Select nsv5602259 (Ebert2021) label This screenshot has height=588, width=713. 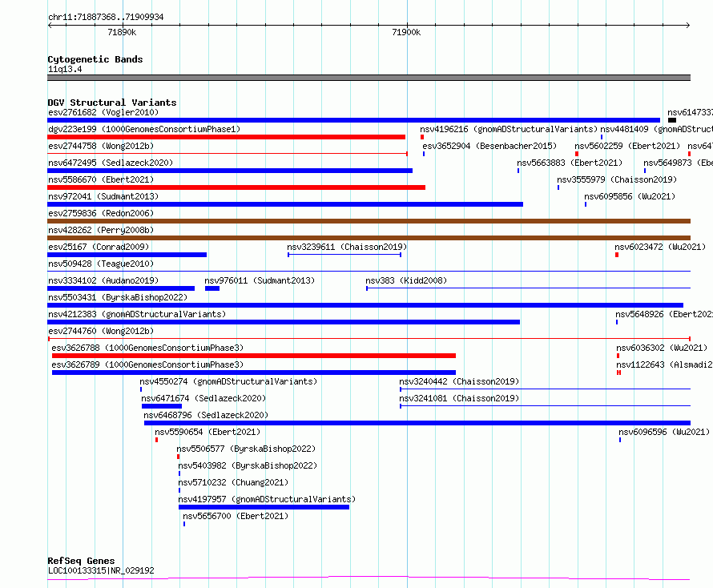coord(627,146)
